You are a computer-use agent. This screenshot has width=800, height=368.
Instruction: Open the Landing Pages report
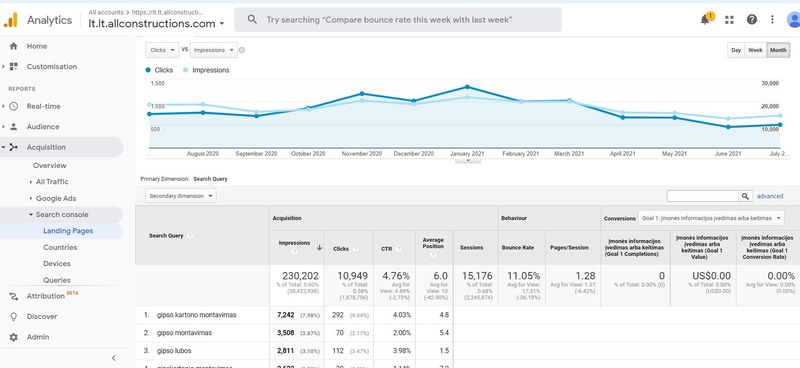click(x=68, y=231)
